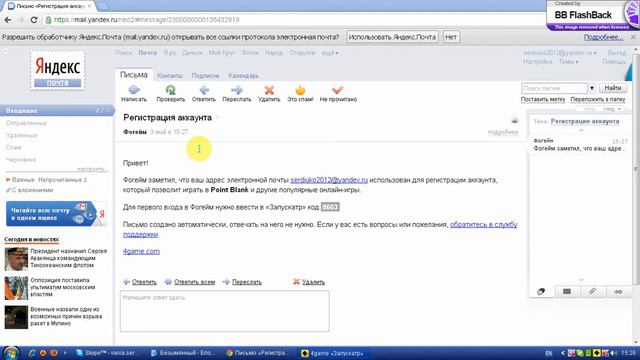Click the Подробнее link in notification bar
Image resolution: width=640 pixels, height=360 pixels.
click(603, 37)
